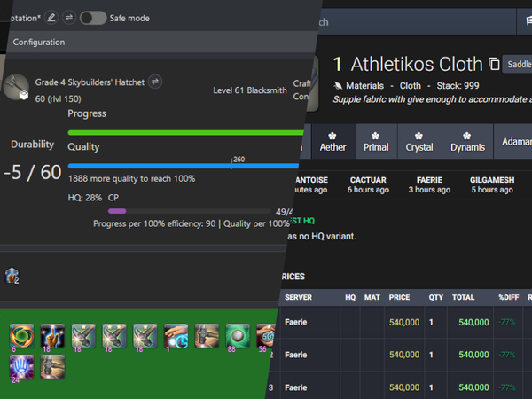Sort listings by the HQ column header
Screen dimensions: 532x399
350,297
